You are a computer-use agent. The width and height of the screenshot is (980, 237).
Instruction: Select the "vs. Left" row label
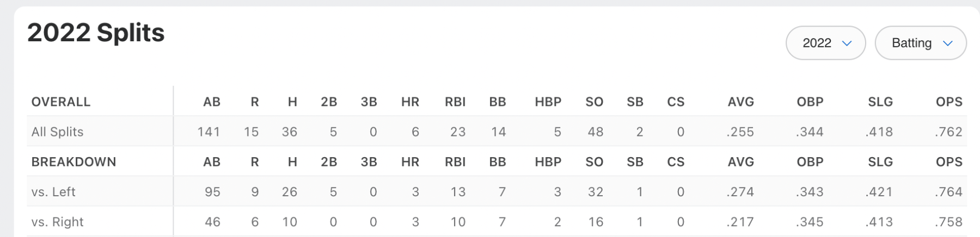coord(53,192)
